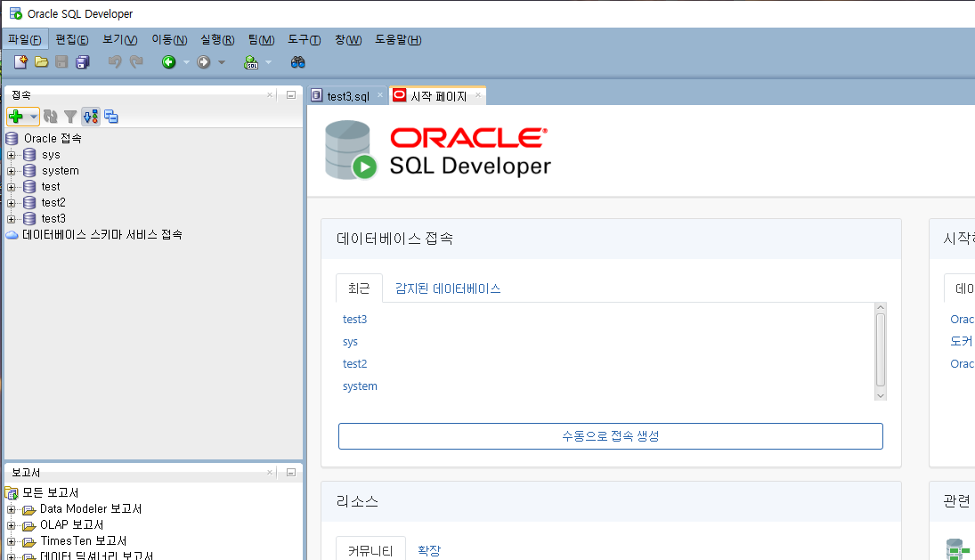
Task: Open recent connection test3 link
Action: 355,319
